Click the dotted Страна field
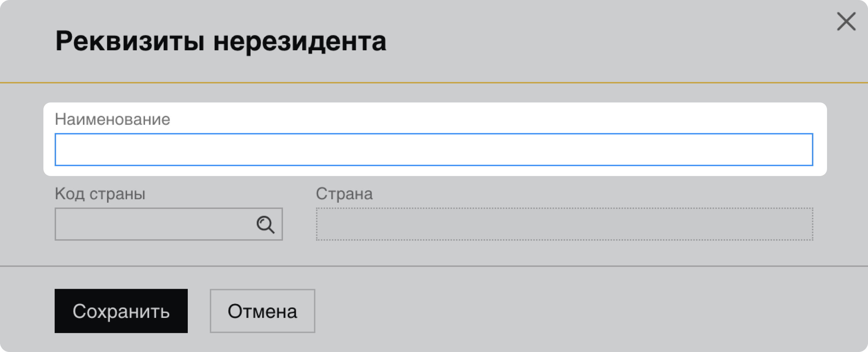The width and height of the screenshot is (868, 352). tap(565, 224)
